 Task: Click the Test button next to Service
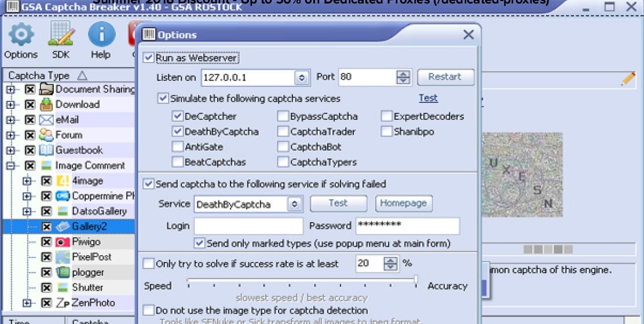tap(338, 204)
